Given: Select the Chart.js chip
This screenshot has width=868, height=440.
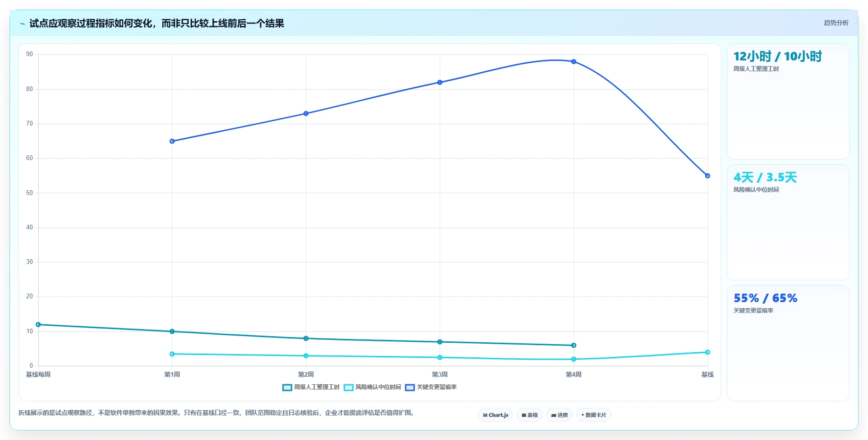Looking at the screenshot, I should [x=495, y=415].
